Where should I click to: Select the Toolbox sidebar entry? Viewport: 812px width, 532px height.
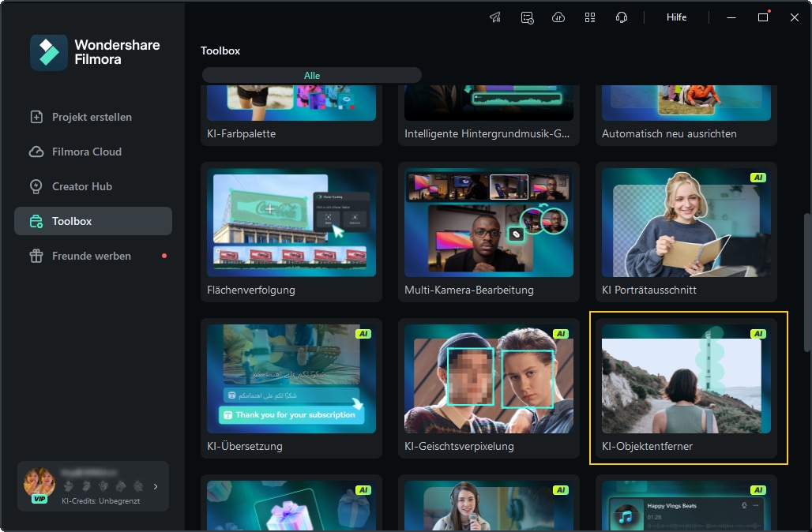(93, 221)
